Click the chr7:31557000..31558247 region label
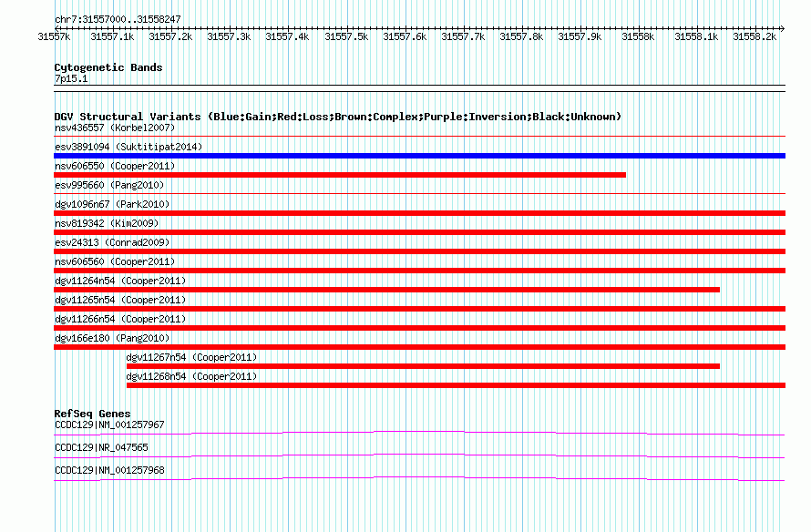Viewport: 811px width, 532px height. click(118, 20)
